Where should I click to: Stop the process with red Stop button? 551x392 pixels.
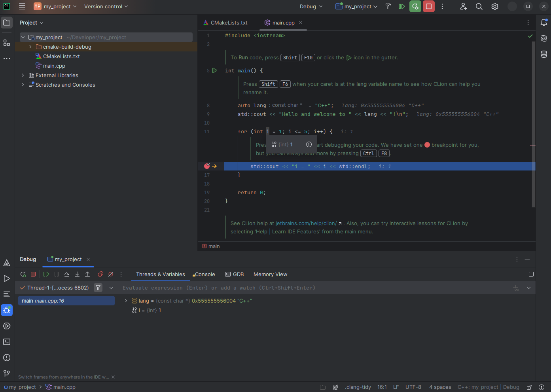pyautogui.click(x=429, y=6)
